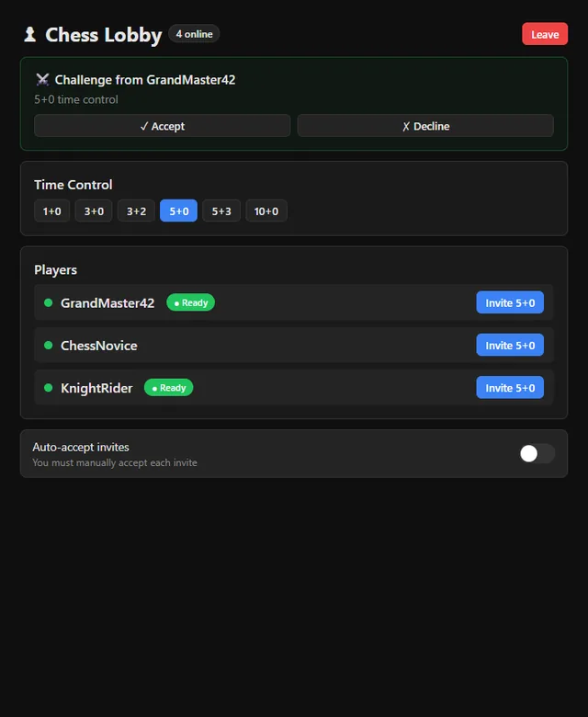This screenshot has width=588, height=717.
Task: Click the ChessNovice player name
Action: 99,346
